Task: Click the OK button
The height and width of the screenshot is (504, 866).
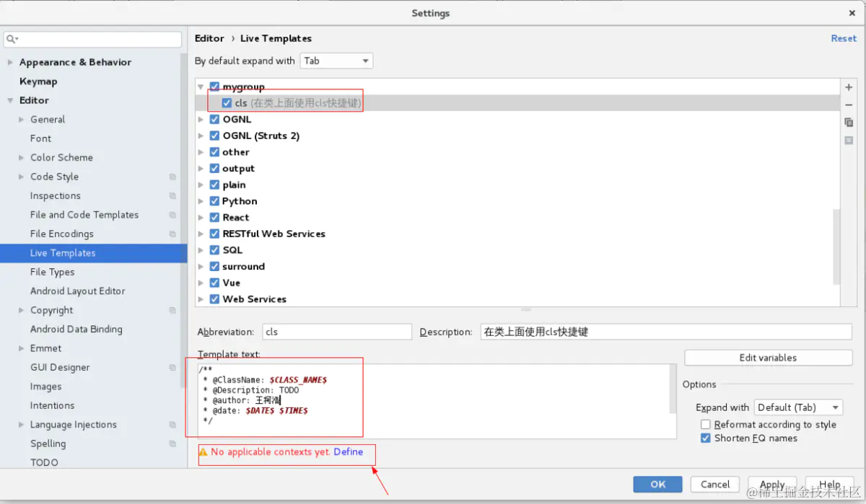Action: click(x=657, y=485)
